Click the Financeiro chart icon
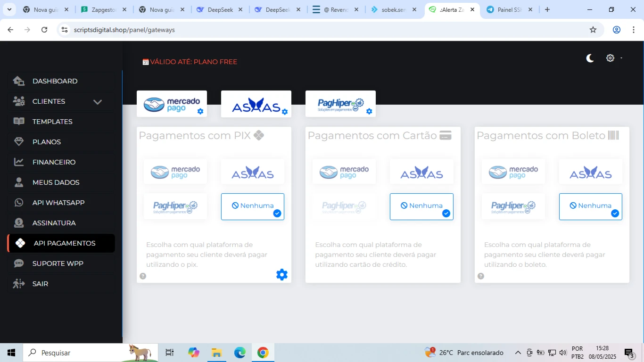This screenshot has width=644, height=362. tap(19, 162)
